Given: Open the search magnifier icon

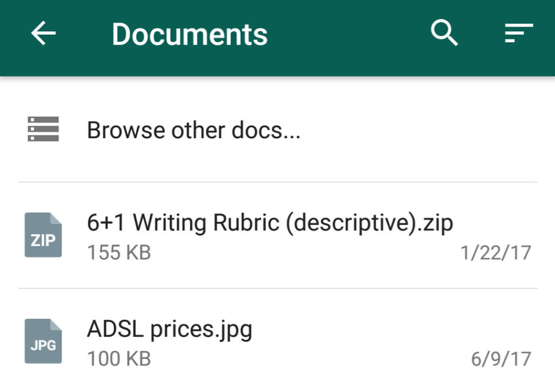Looking at the screenshot, I should point(444,33).
